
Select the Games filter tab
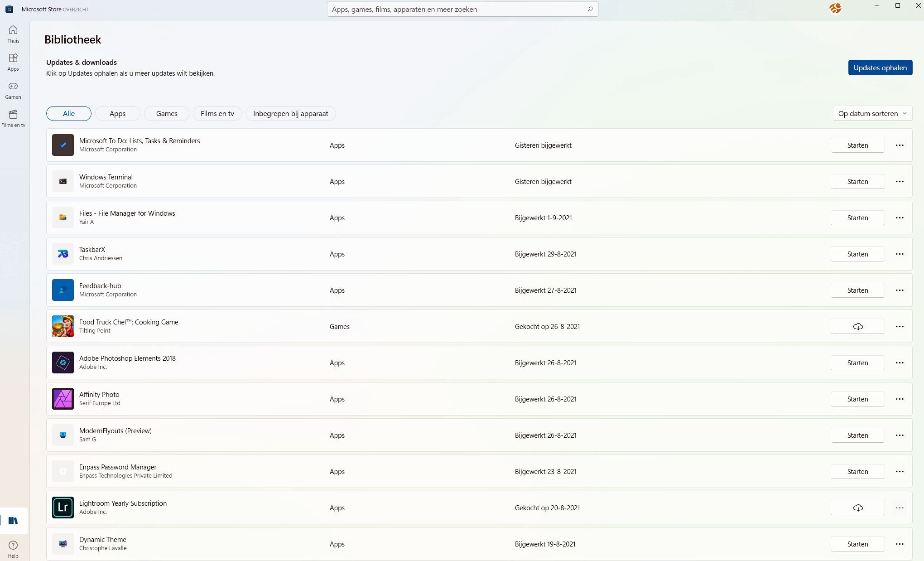point(167,113)
